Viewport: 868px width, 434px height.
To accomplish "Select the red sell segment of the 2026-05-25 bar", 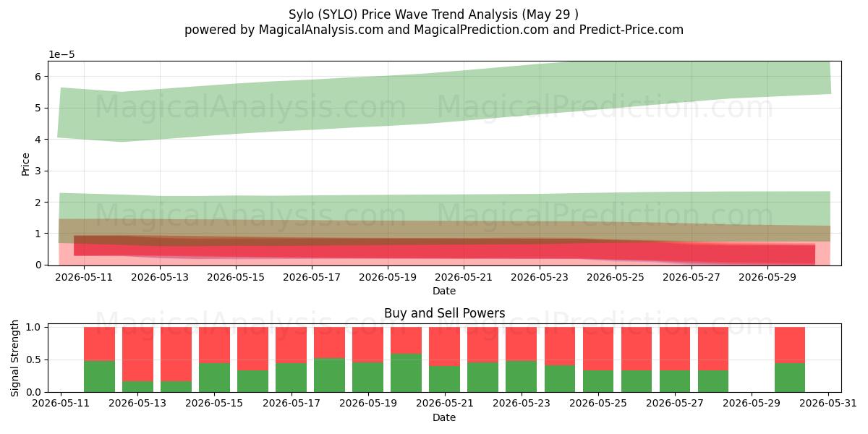I will click(x=598, y=349).
